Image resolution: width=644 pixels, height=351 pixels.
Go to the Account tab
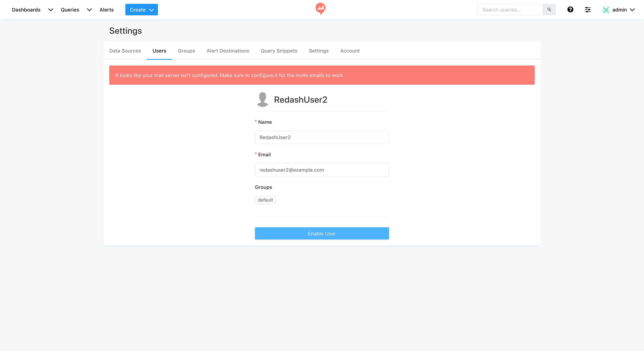pyautogui.click(x=350, y=51)
